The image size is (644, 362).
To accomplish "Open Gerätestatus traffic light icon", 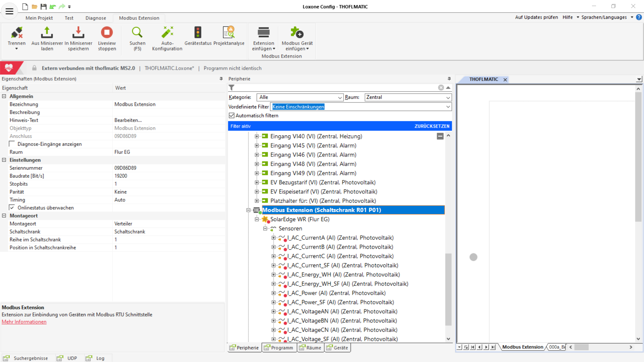I will [198, 33].
